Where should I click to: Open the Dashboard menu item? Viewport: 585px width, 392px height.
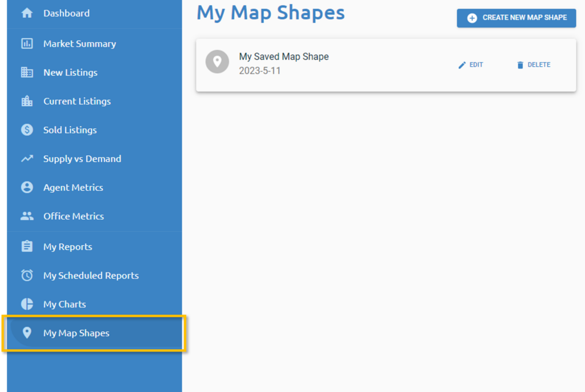pos(66,13)
